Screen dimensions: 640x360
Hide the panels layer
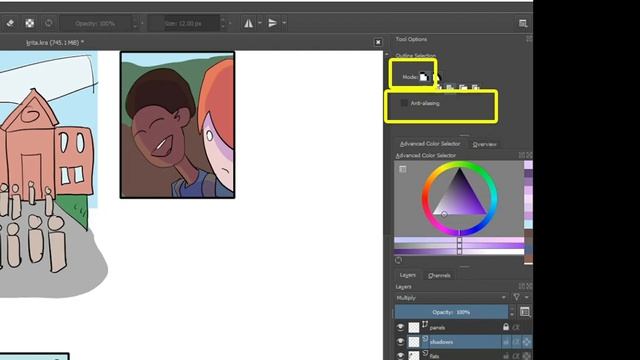pos(400,327)
